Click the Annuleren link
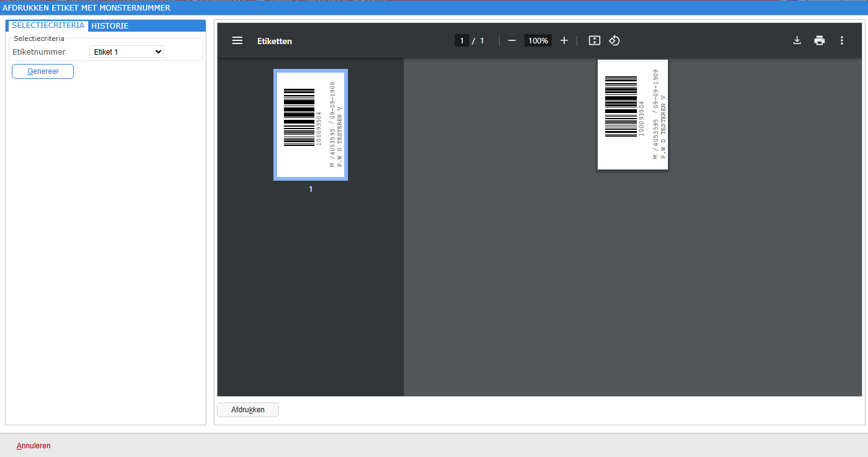The image size is (868, 457). tap(34, 446)
